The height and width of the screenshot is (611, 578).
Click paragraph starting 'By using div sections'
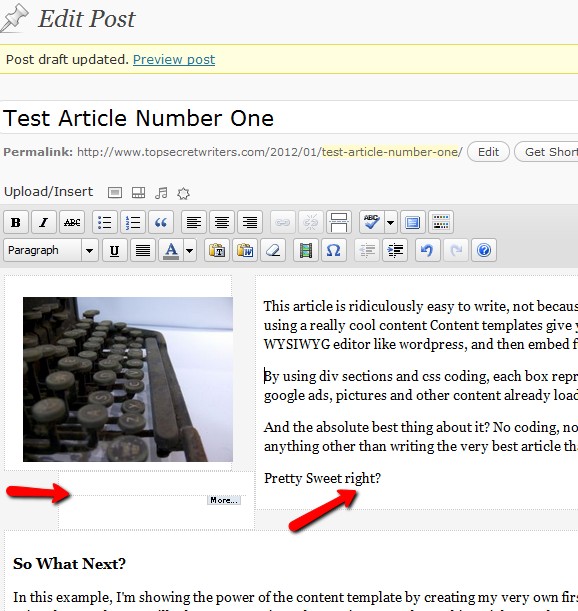(421, 386)
